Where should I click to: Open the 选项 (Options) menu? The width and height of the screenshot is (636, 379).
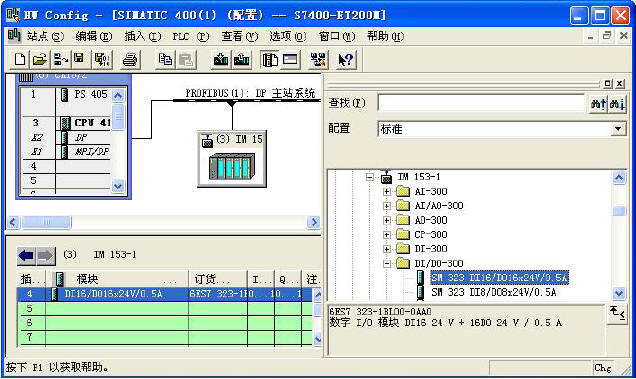point(288,37)
